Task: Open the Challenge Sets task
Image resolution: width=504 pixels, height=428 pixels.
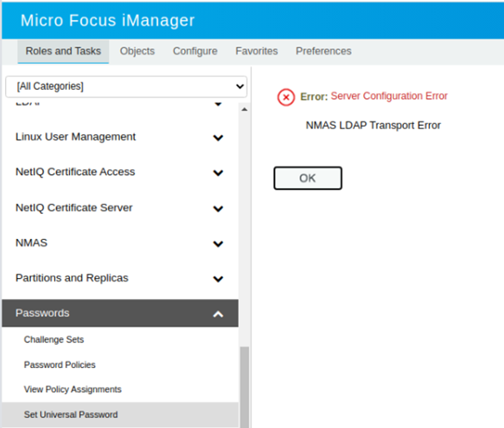Action: [54, 340]
